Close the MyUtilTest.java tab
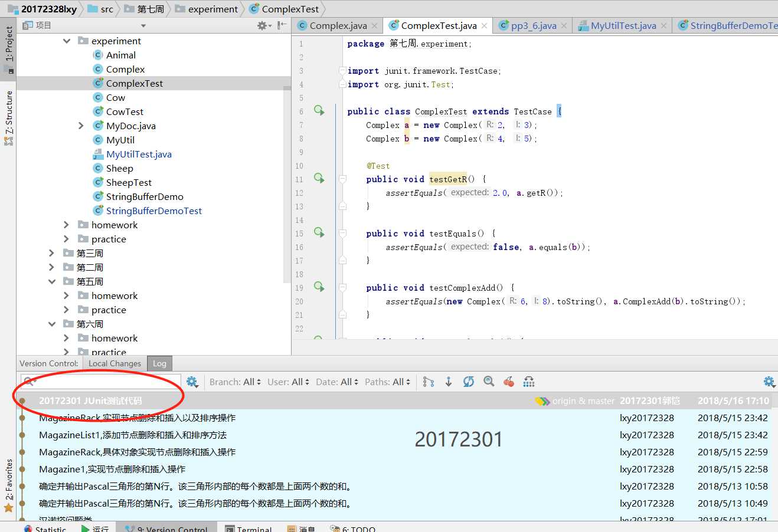Viewport: 778px width, 532px height. tap(663, 26)
